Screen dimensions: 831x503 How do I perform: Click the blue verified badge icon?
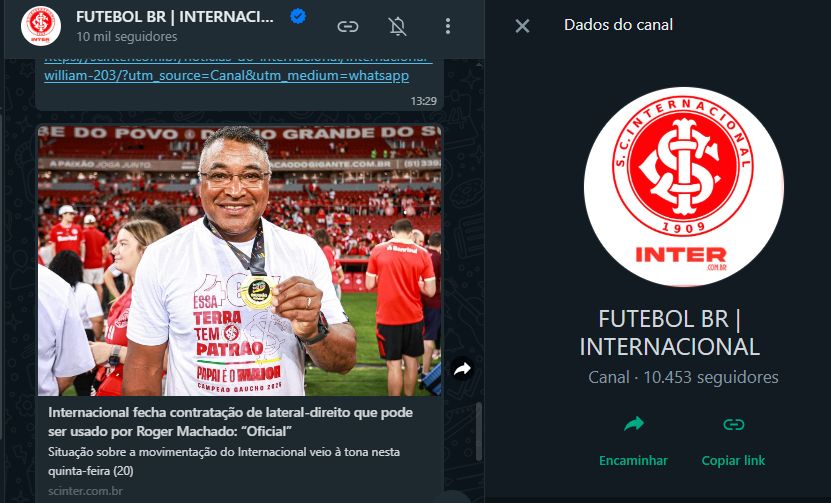(298, 17)
